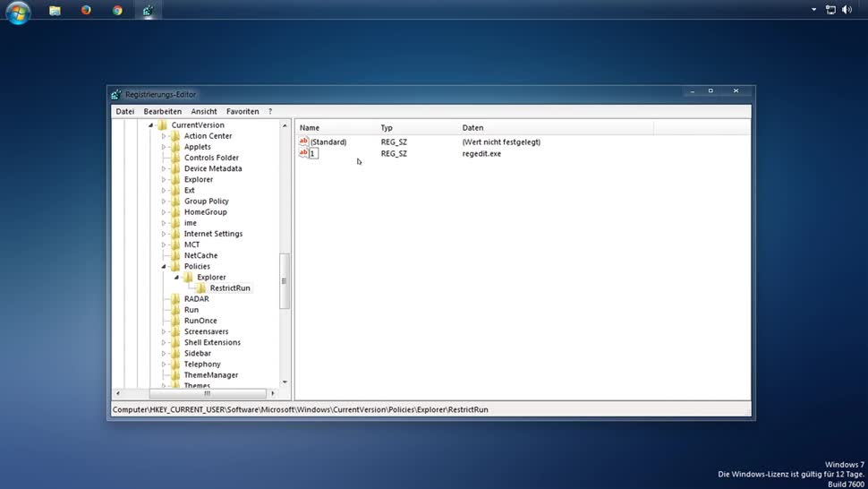Expand the Device Metadata node

[163, 168]
